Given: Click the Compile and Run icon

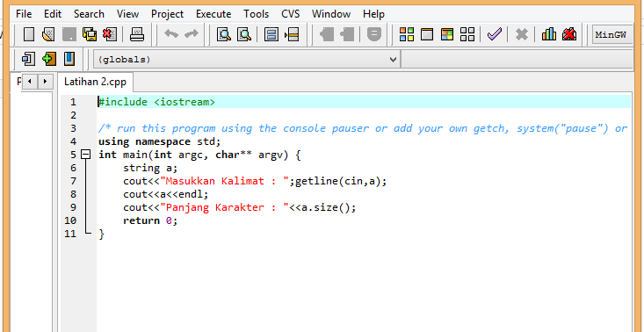Looking at the screenshot, I should click(447, 34).
